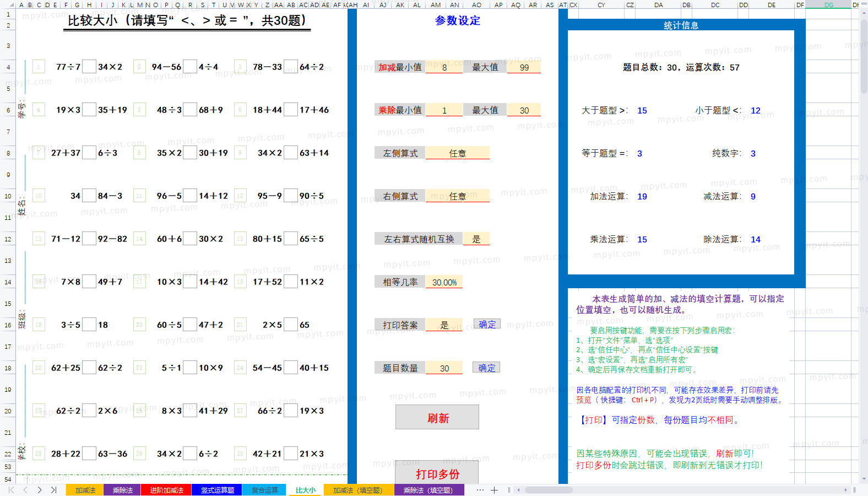Screen dimensions: 868x496
Task: Click the 统计信息 panel header
Action: point(681,25)
